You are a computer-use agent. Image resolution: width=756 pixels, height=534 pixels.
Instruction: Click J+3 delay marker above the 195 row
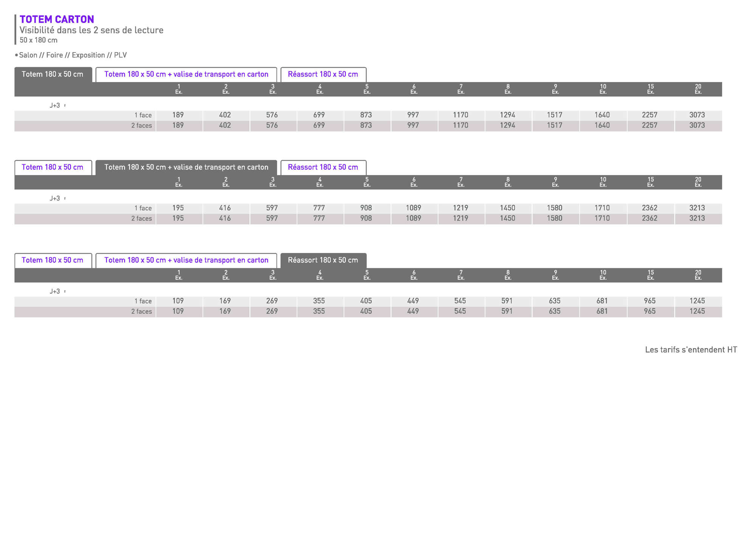click(x=55, y=198)
